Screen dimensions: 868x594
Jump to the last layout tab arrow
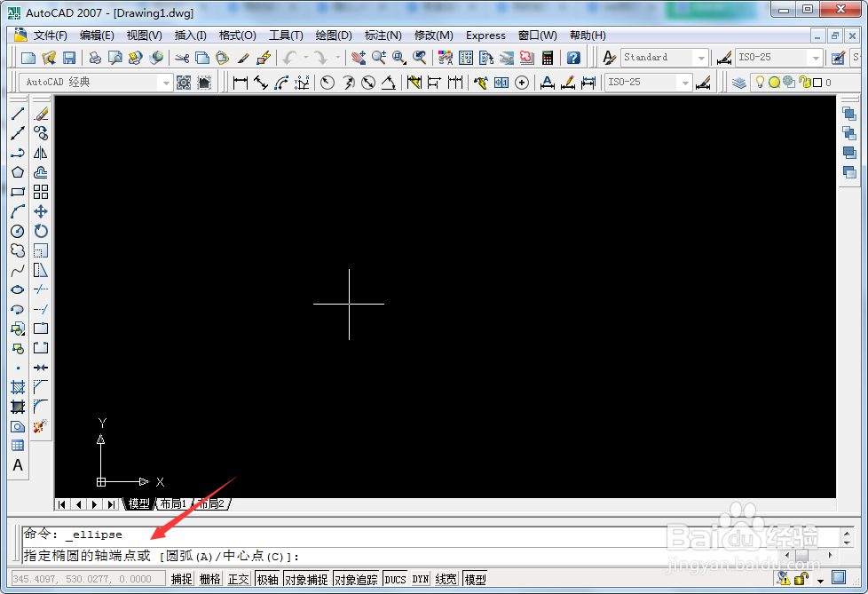point(111,504)
